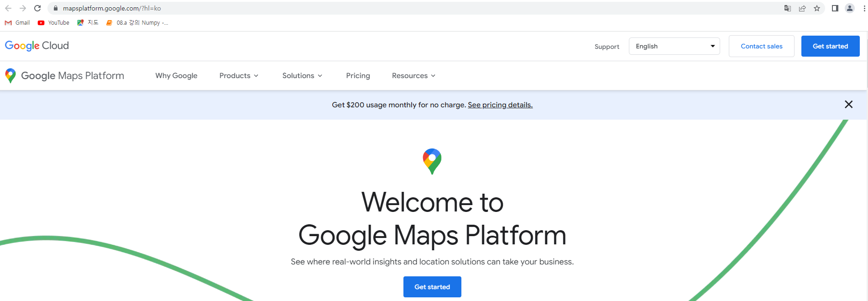Click the hero Get started button
868x301 pixels.
(x=432, y=287)
